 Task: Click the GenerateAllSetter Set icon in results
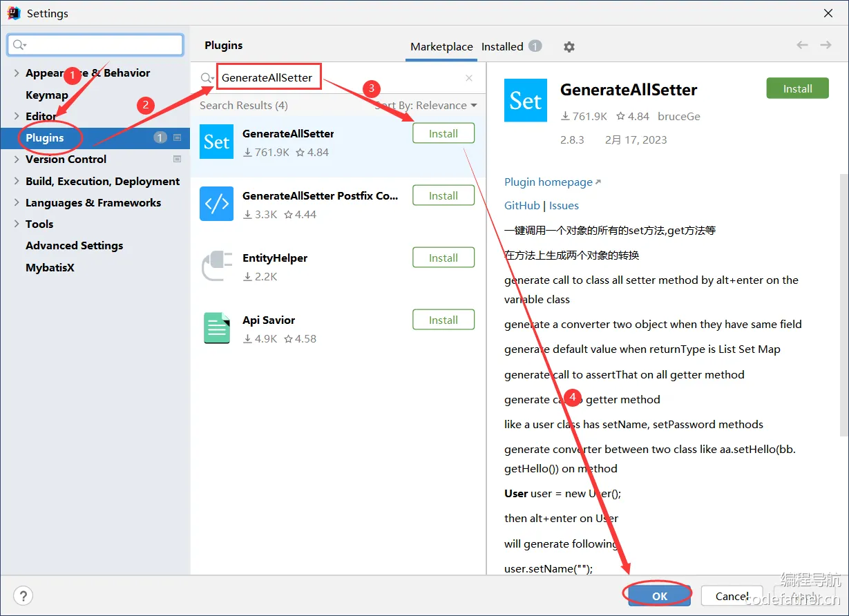tap(216, 142)
